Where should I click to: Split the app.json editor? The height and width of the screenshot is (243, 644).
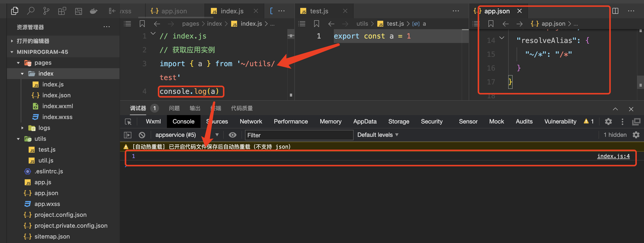[615, 11]
